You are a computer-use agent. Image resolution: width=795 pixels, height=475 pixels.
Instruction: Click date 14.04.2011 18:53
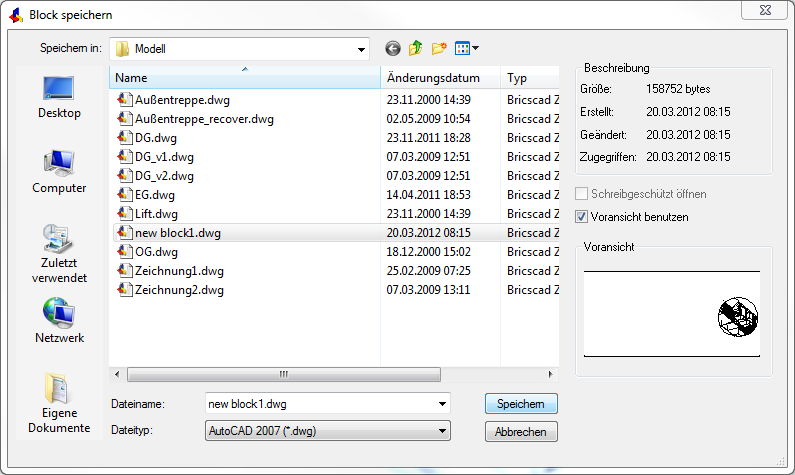click(x=428, y=195)
